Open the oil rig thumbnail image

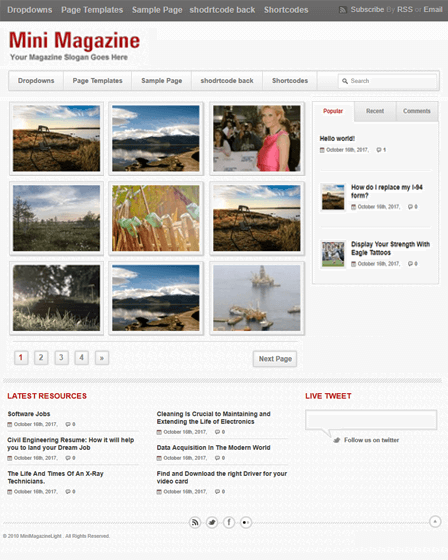point(257,298)
